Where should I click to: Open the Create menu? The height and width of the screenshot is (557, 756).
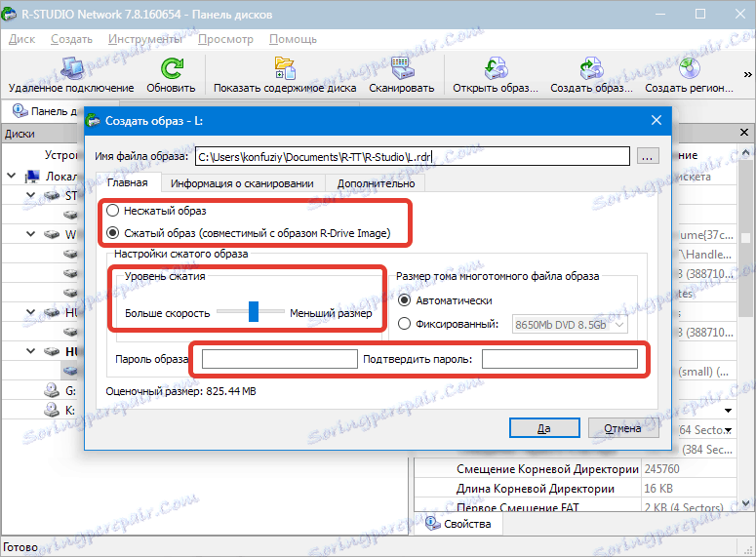tap(71, 39)
